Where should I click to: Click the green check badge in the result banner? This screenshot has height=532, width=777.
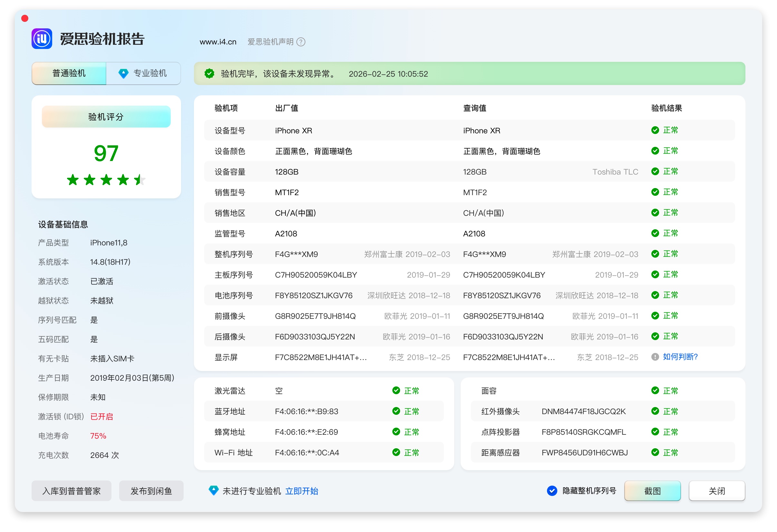coord(209,73)
